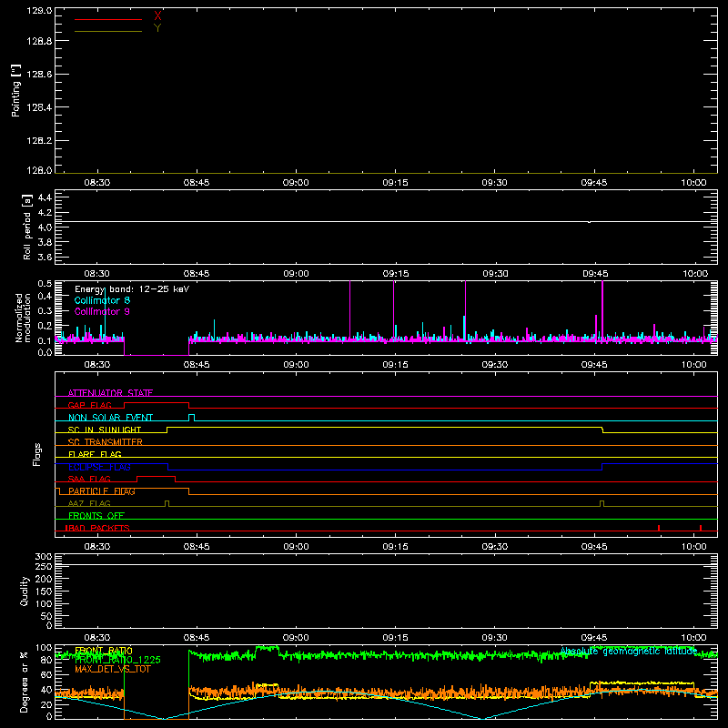Click the PARTICLE_FLAG label
The width and height of the screenshot is (728, 728).
[102, 491]
